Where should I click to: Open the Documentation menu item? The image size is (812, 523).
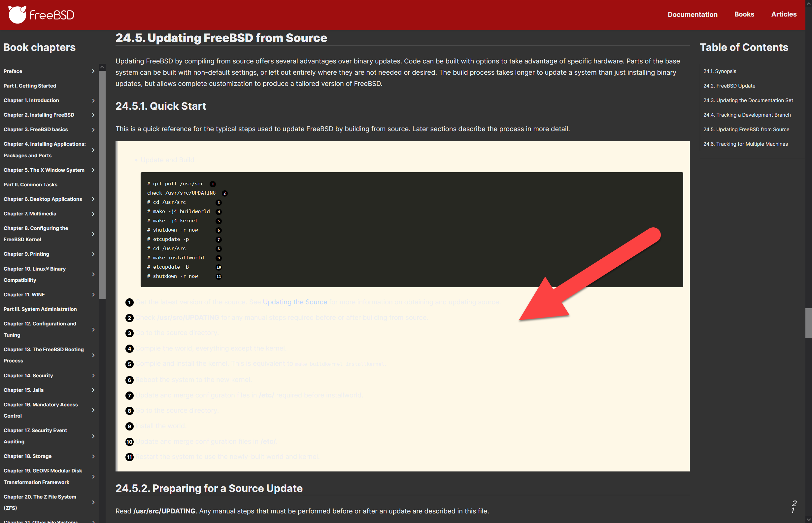tap(692, 14)
